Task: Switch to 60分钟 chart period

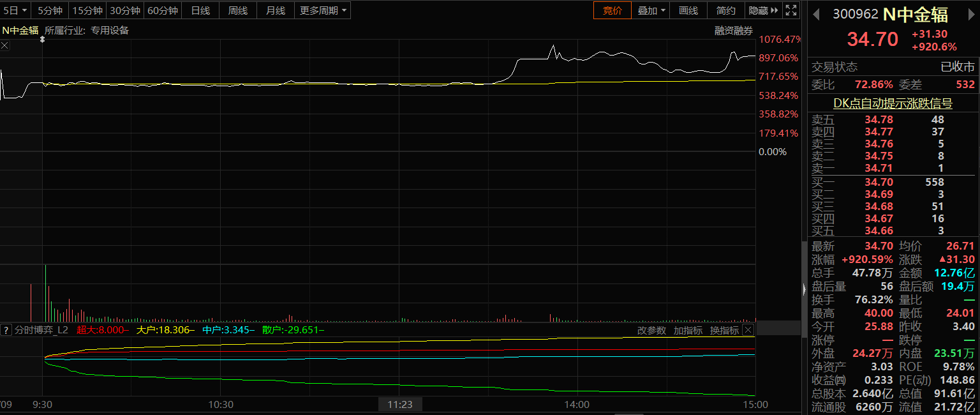Action: (162, 10)
